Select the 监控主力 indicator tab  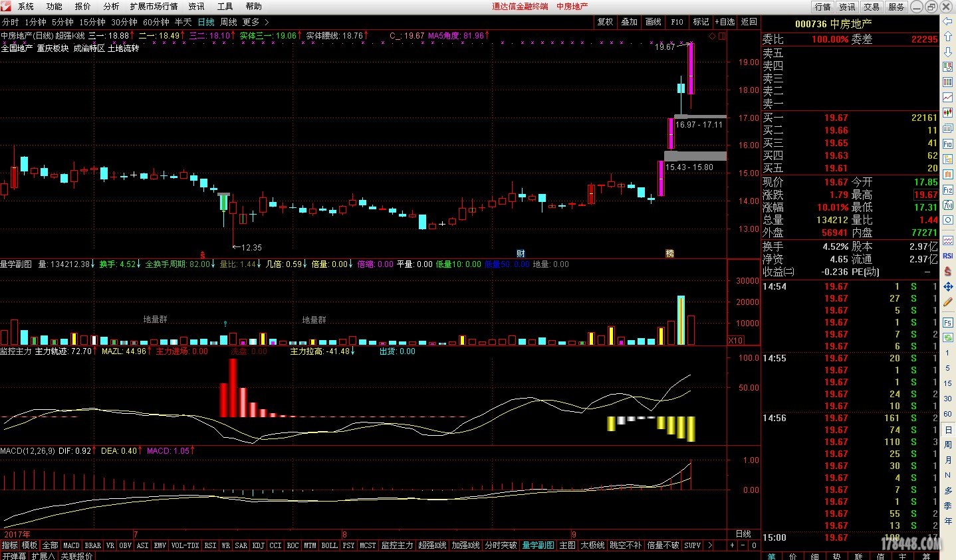(397, 545)
